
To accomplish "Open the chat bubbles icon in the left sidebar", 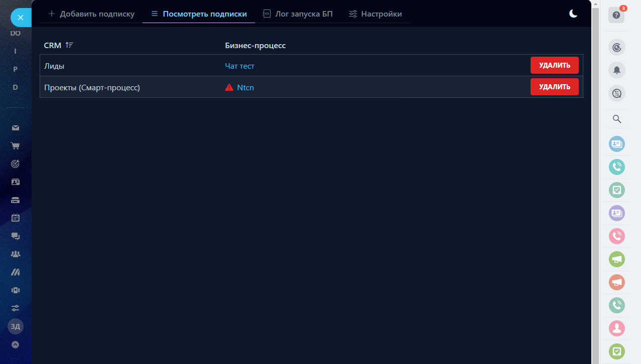I will click(x=16, y=236).
